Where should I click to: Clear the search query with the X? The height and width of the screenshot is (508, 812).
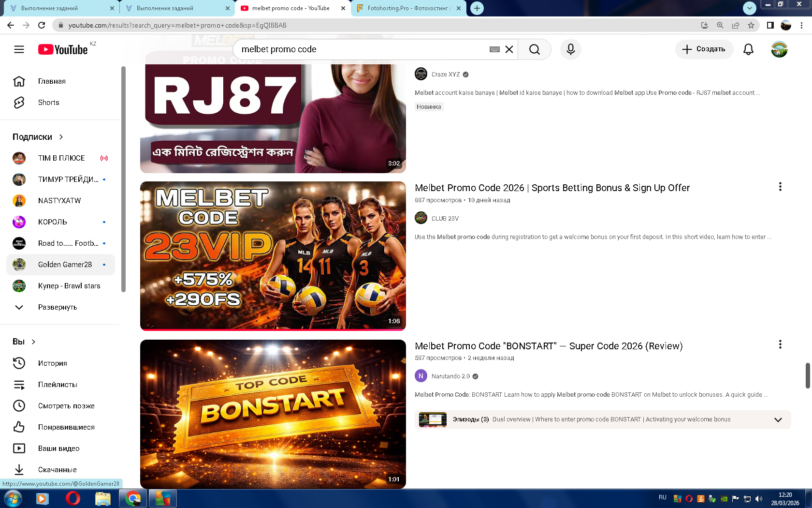tap(509, 49)
